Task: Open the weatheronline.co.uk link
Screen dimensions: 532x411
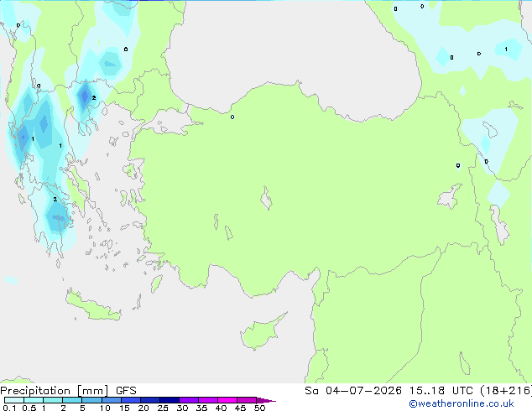Action: pyautogui.click(x=462, y=403)
